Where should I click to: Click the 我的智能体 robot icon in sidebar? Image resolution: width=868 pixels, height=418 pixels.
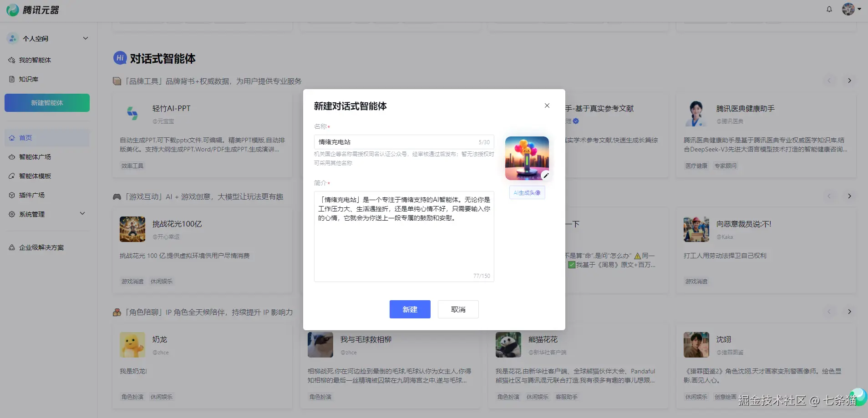(12, 60)
